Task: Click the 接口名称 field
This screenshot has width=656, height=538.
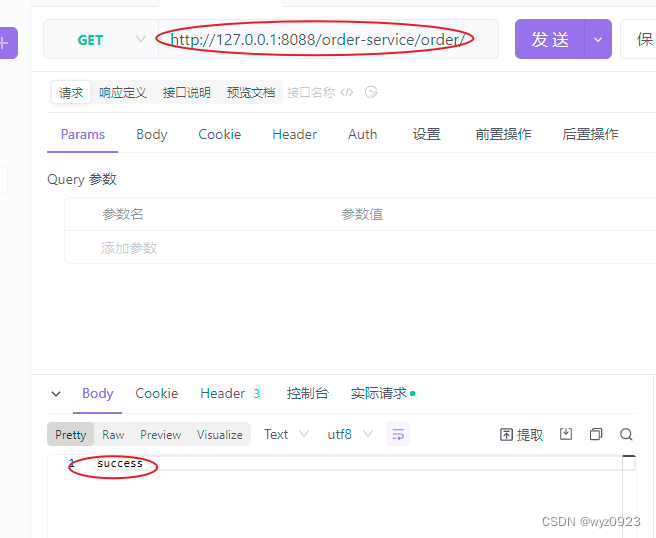Action: point(310,92)
